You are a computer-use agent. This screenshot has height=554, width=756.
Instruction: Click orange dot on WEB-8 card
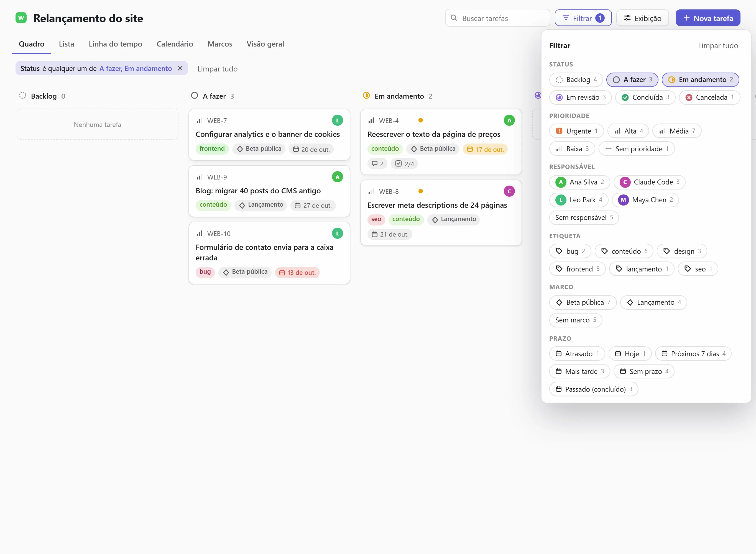pyautogui.click(x=420, y=191)
